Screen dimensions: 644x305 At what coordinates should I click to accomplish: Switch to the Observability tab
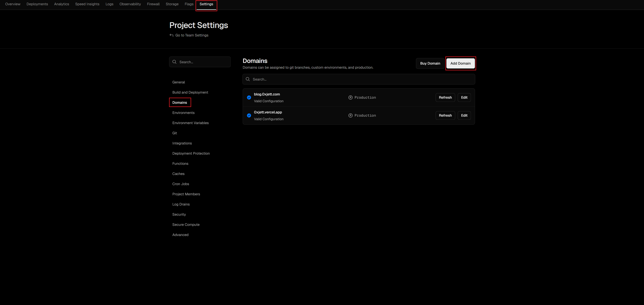click(130, 4)
